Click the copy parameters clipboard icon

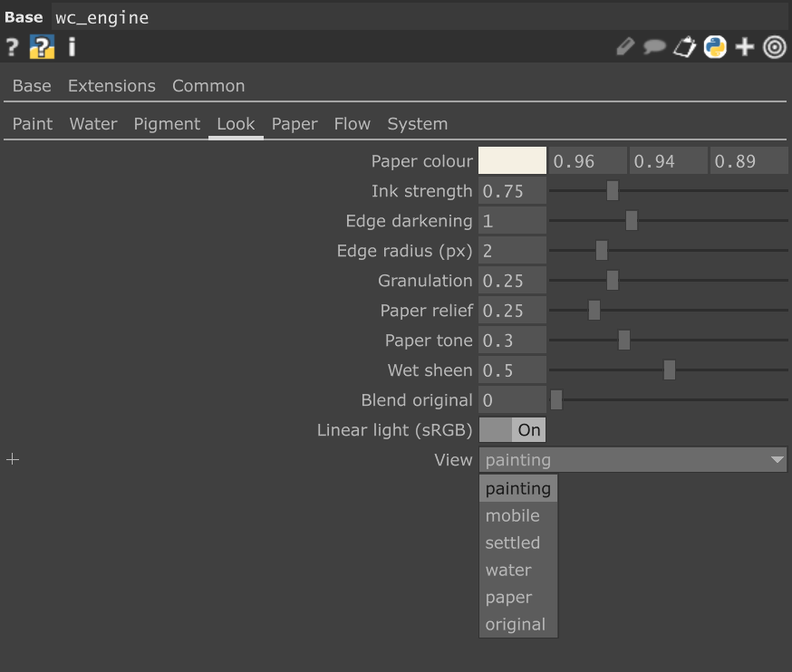tap(685, 47)
